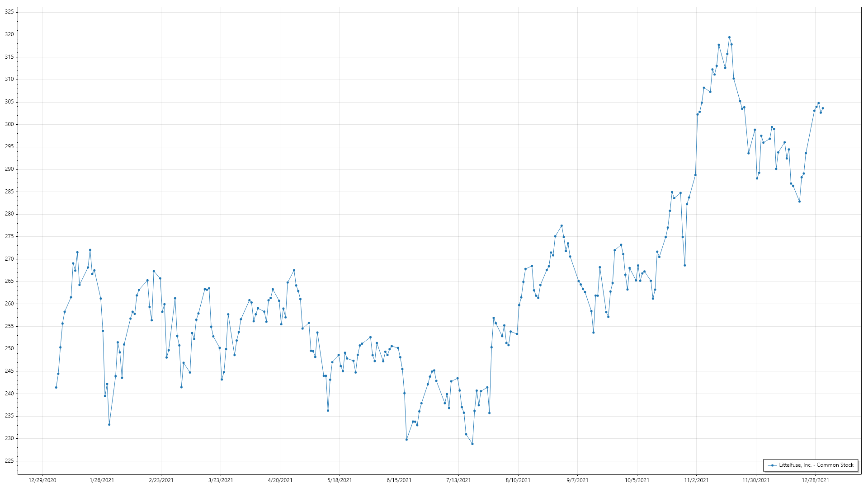Click the 8/10/2021 x-axis date label
The height and width of the screenshot is (488, 868).
(518, 480)
